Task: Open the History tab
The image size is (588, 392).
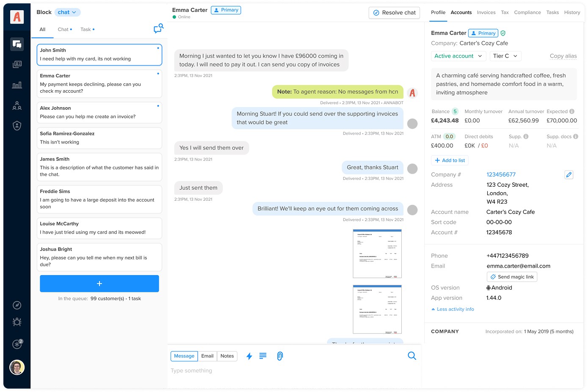Action: point(572,12)
